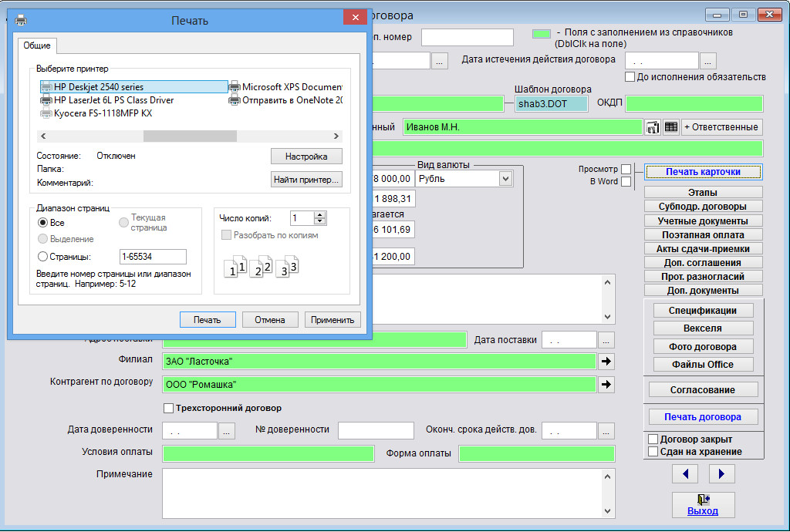Screen dimensions: 790x532
Task: Open the Вид валюты dropdown
Action: pos(505,179)
